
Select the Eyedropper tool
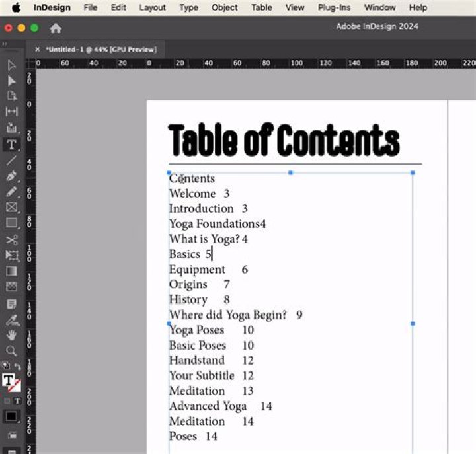pos(12,321)
